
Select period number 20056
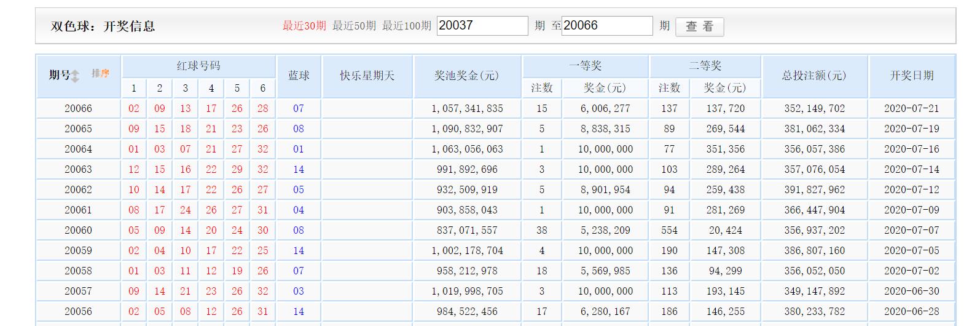[78, 311]
